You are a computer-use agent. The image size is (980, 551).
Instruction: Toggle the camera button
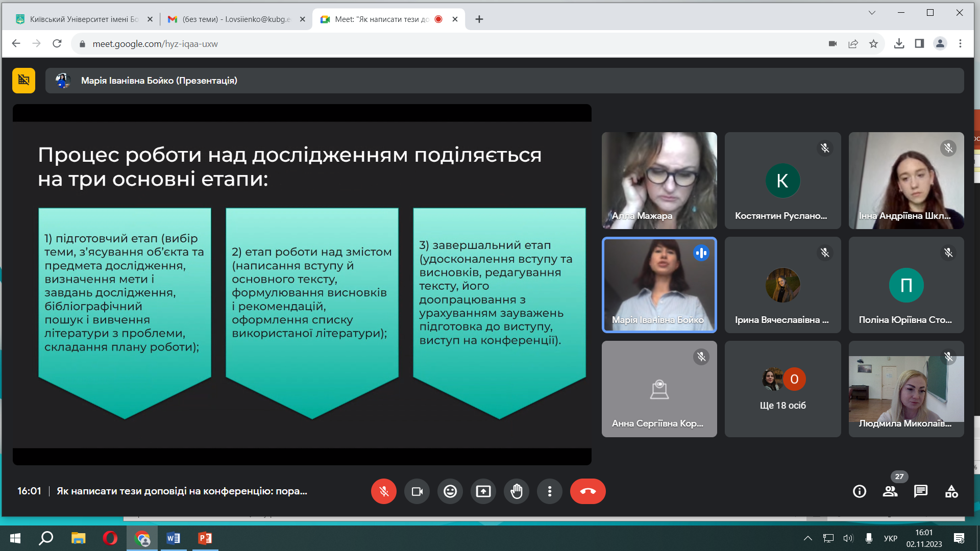(417, 491)
